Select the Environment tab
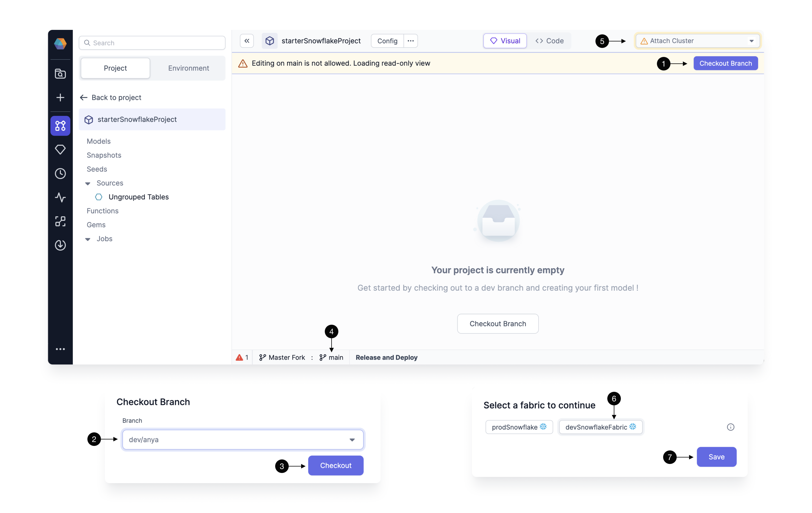Screen dimensions: 812x513 point(189,68)
